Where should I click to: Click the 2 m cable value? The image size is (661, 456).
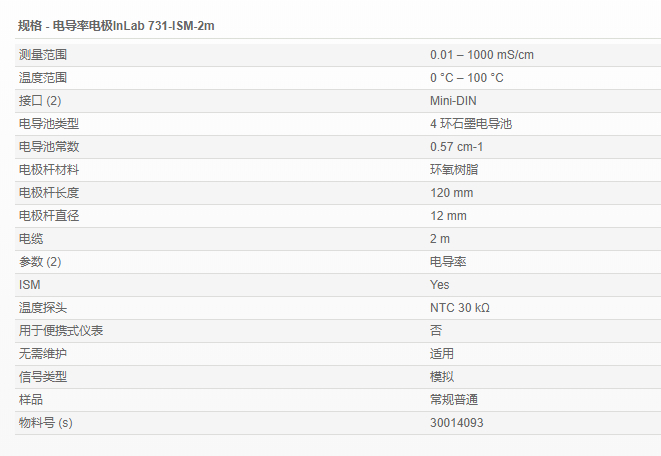[x=440, y=239]
